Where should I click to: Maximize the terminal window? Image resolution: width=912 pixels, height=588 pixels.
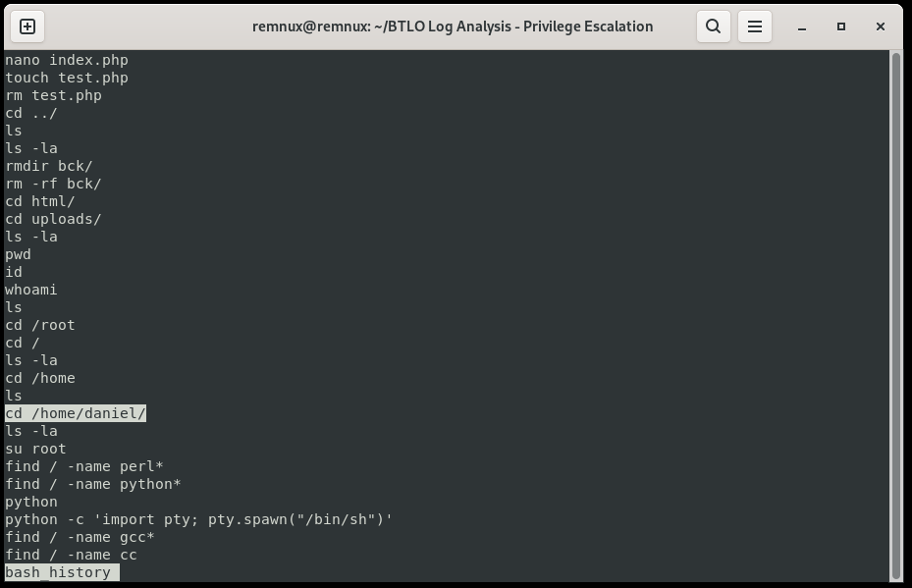841,27
